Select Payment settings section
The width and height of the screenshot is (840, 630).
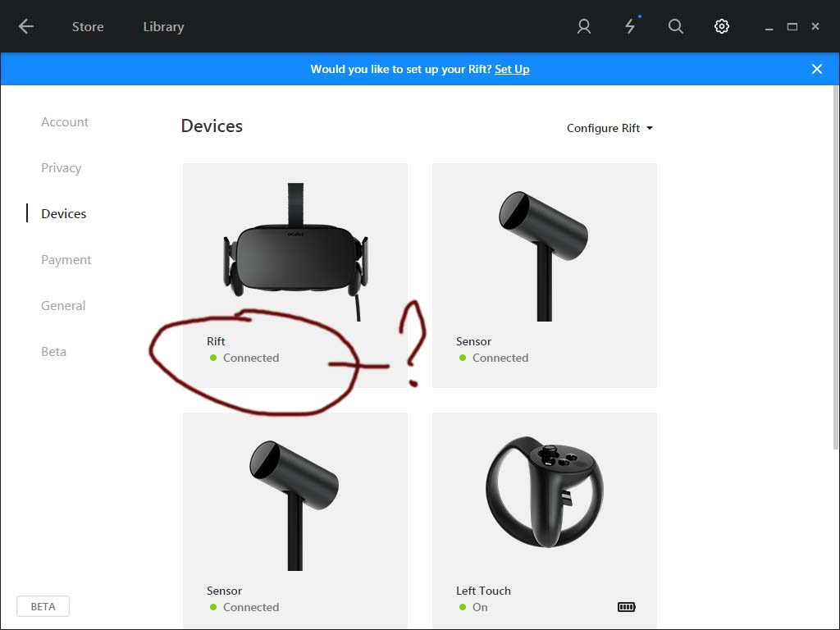point(66,260)
